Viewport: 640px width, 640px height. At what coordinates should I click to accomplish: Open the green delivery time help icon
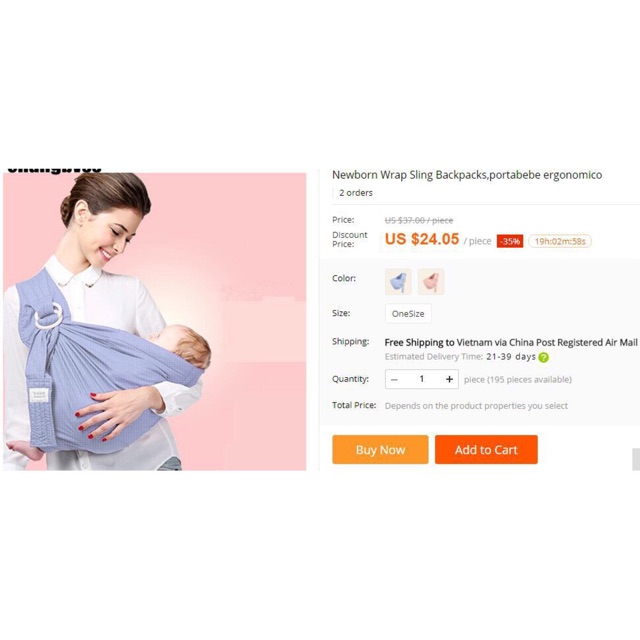pos(544,358)
